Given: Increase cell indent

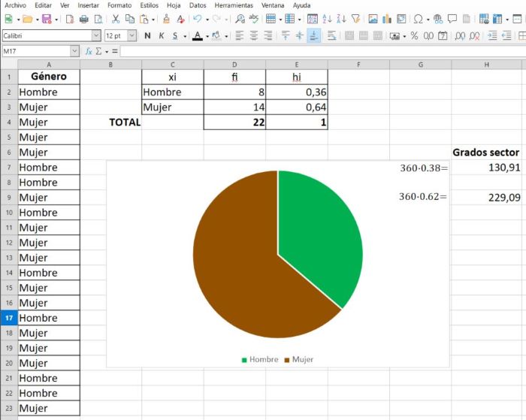Looking at the screenshot, I should 492,35.
